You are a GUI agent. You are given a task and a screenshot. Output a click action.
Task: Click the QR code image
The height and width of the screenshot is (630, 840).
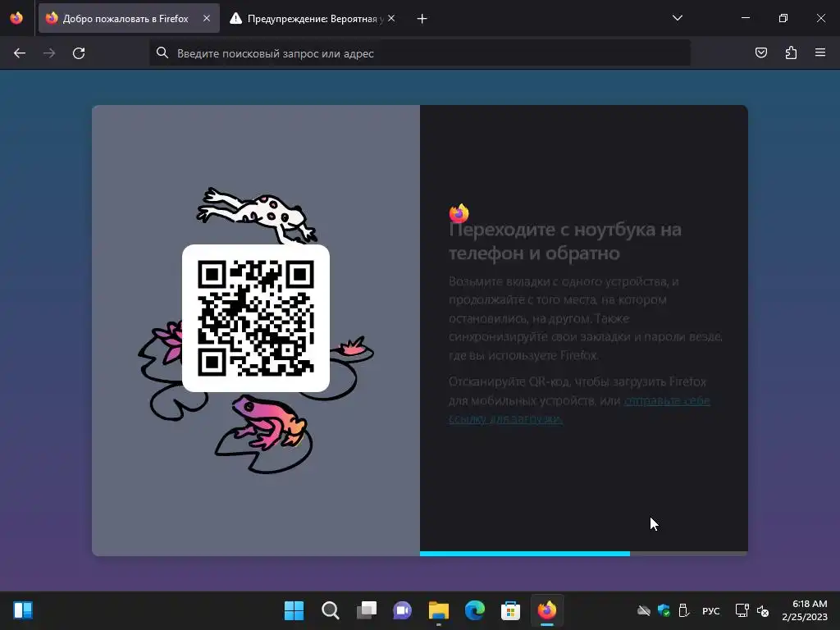pyautogui.click(x=256, y=318)
